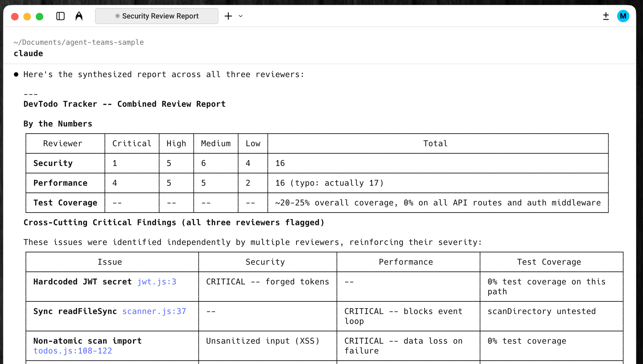Click the ~/Documents/agent-teams-sample path
The height and width of the screenshot is (364, 643).
pyautogui.click(x=78, y=42)
